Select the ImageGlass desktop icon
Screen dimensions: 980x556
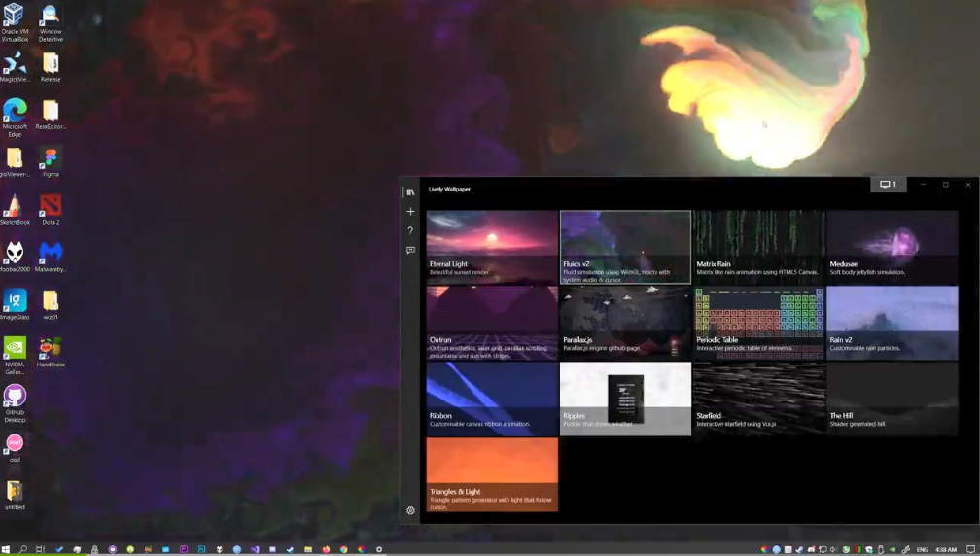tap(15, 304)
